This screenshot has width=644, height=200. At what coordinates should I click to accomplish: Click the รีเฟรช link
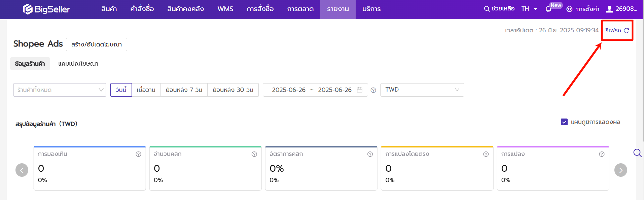[x=613, y=30]
